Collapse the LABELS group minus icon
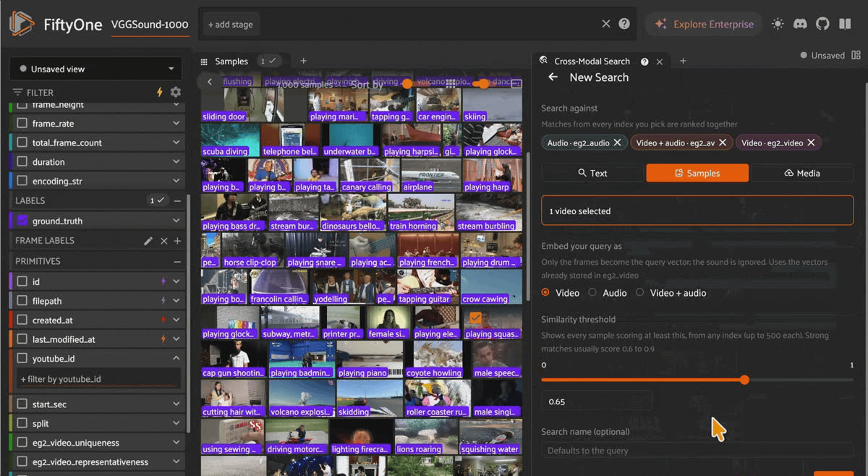Screen dimensions: 868x476 pos(177,200)
